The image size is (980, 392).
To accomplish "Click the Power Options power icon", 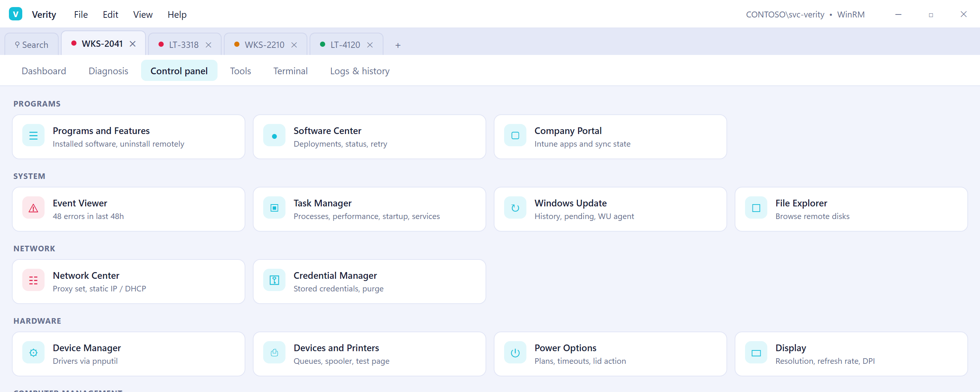I will [x=515, y=353].
